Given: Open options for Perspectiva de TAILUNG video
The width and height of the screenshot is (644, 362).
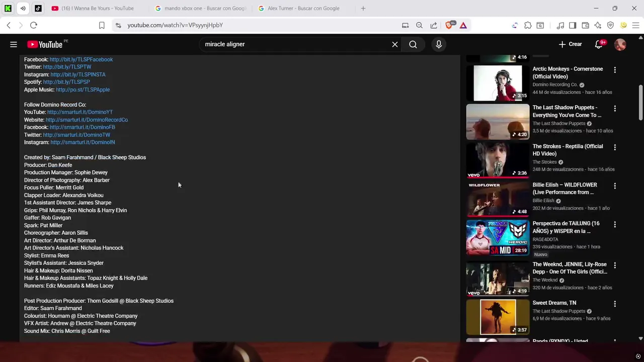Looking at the screenshot, I should (x=614, y=225).
